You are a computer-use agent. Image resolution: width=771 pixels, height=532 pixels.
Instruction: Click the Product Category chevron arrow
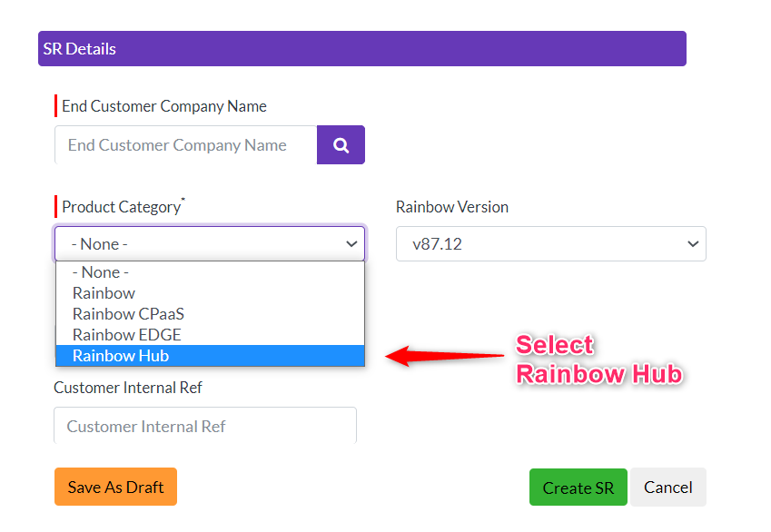(351, 244)
